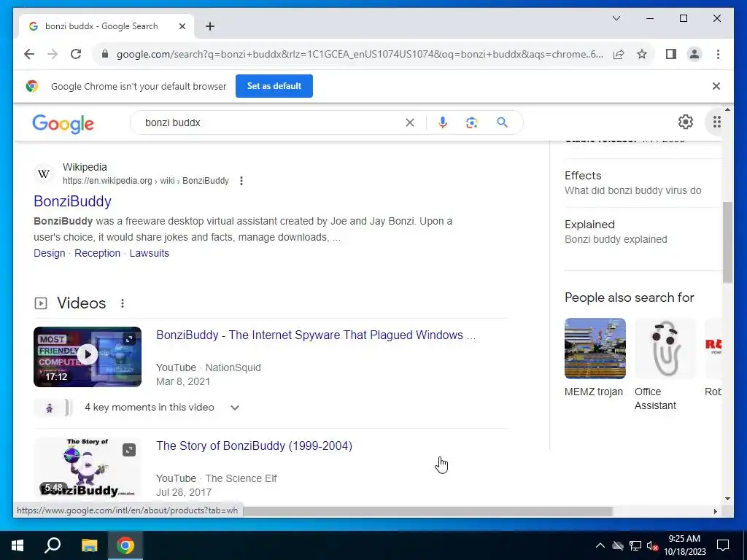The image size is (747, 560).
Task: Open the Chrome profile avatar
Action: pyautogui.click(x=694, y=54)
